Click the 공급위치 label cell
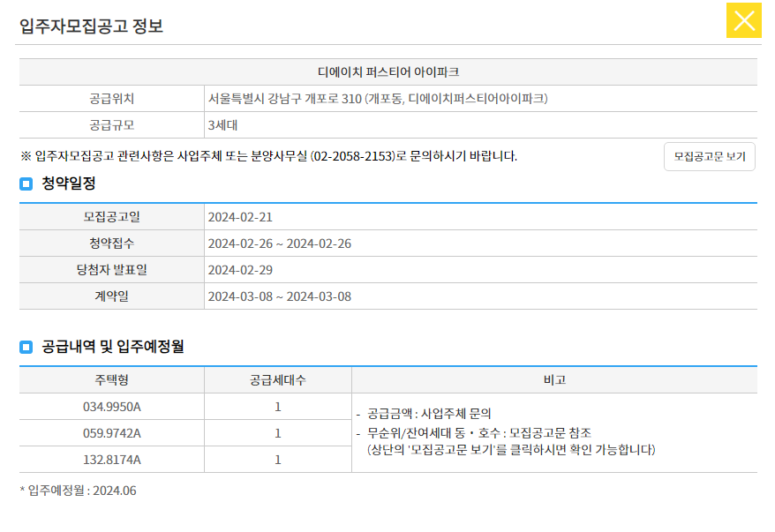775x532 pixels. (x=112, y=99)
